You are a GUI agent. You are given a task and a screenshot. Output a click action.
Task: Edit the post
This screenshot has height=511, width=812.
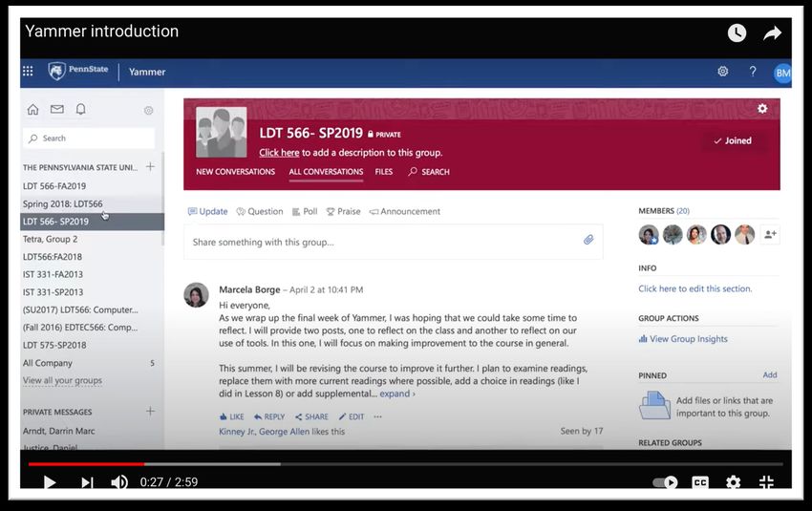tap(352, 416)
